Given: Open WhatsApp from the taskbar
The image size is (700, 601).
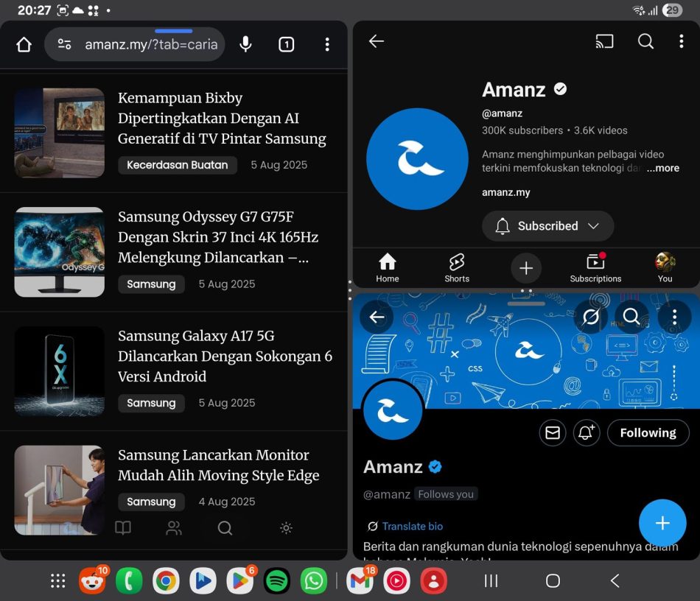Looking at the screenshot, I should click(313, 580).
